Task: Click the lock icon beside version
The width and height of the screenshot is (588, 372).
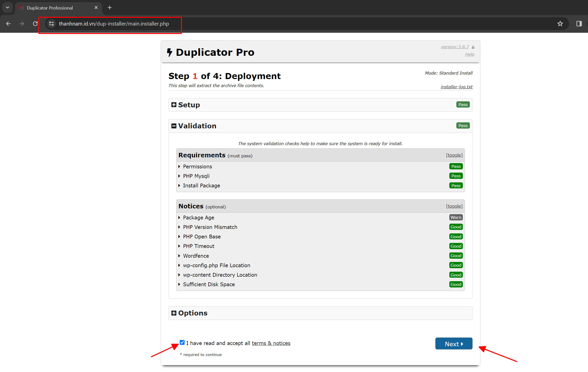Action: pyautogui.click(x=473, y=47)
